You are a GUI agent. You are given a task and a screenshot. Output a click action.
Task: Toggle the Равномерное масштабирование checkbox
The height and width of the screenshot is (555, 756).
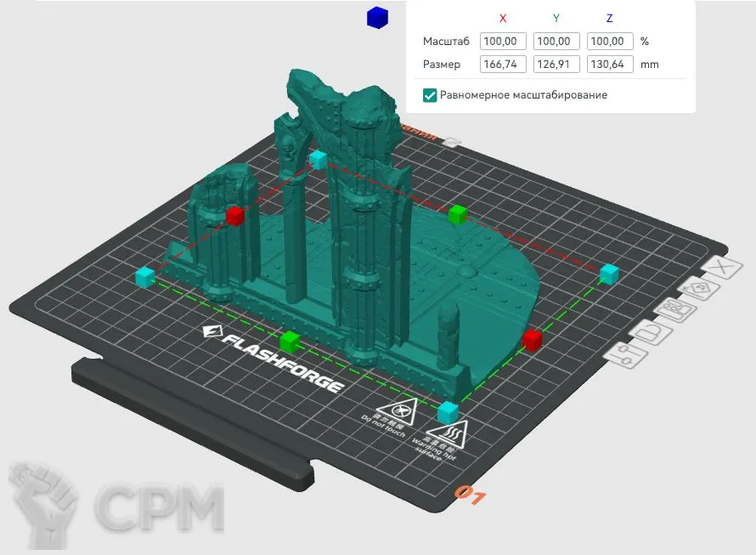[x=430, y=95]
